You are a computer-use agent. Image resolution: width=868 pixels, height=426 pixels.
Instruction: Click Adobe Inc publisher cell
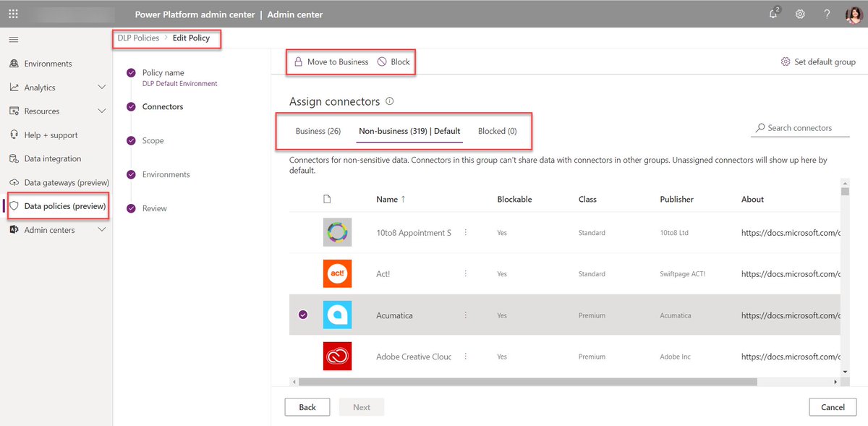pyautogui.click(x=676, y=357)
